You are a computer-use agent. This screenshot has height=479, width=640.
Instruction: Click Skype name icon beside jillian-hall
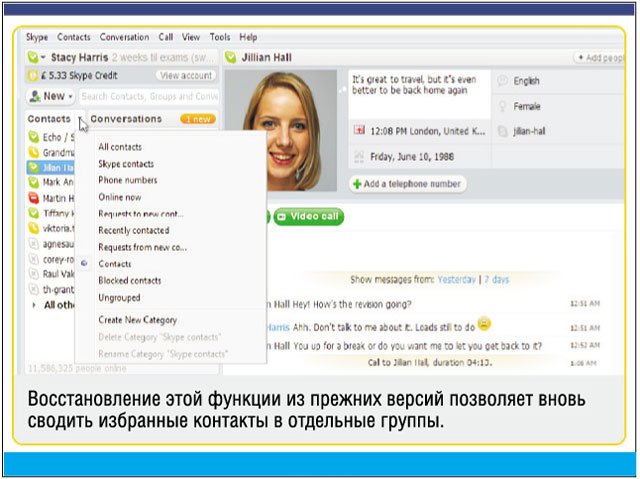pos(502,131)
